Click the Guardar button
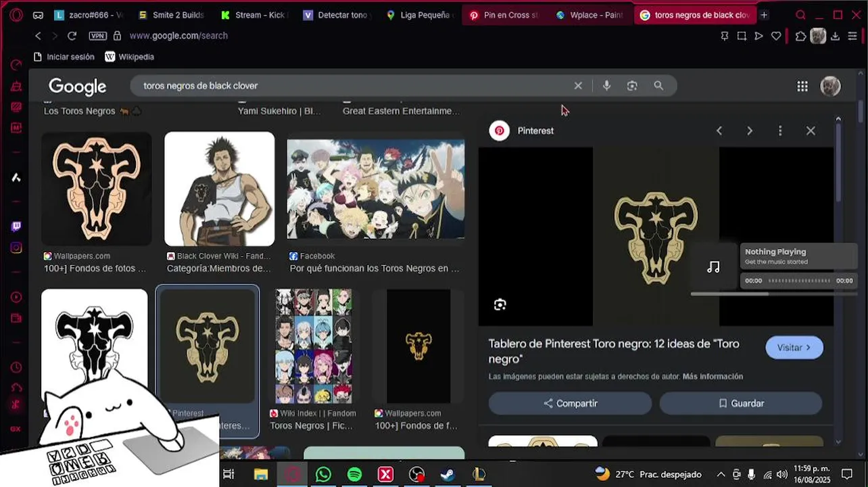This screenshot has width=868, height=487. (x=741, y=403)
